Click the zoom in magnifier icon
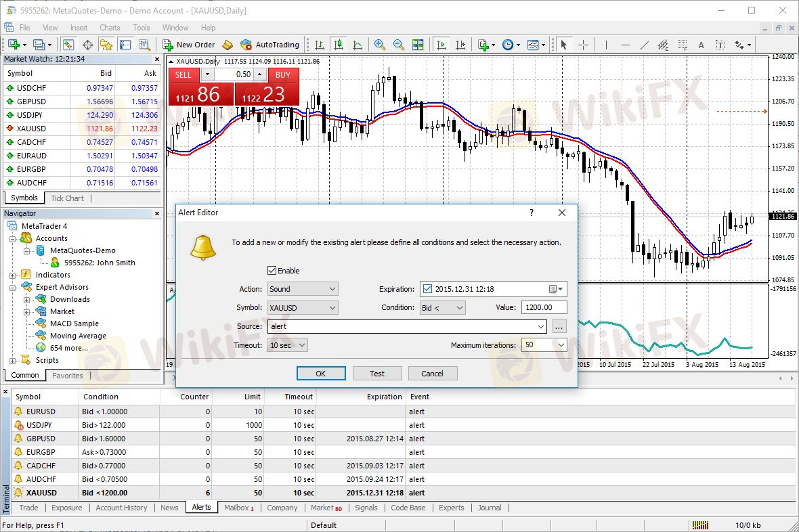This screenshot has width=799, height=532. tap(380, 45)
